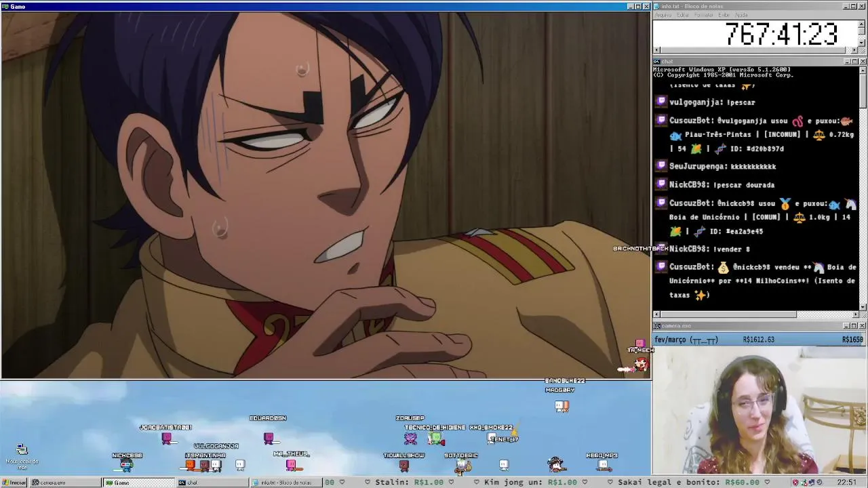Open the Ajuda menu in Bloco de notas
868x488 pixels.
pyautogui.click(x=741, y=15)
